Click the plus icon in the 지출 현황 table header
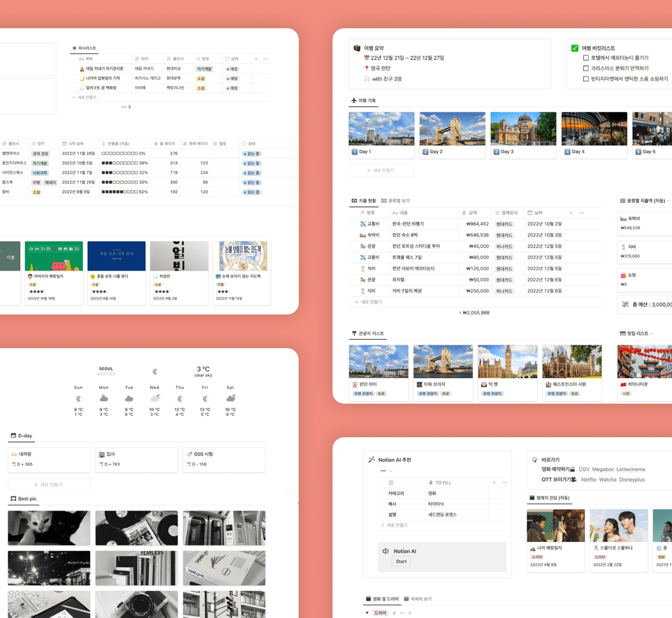This screenshot has height=618, width=672. [x=571, y=213]
